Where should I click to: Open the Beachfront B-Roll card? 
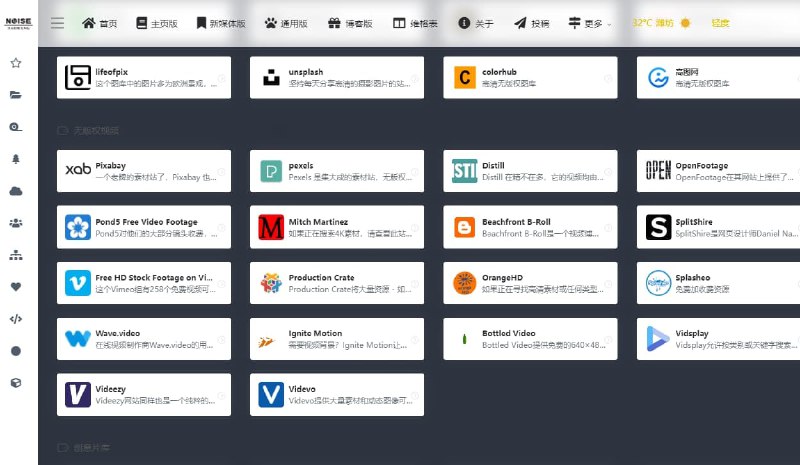coord(530,227)
